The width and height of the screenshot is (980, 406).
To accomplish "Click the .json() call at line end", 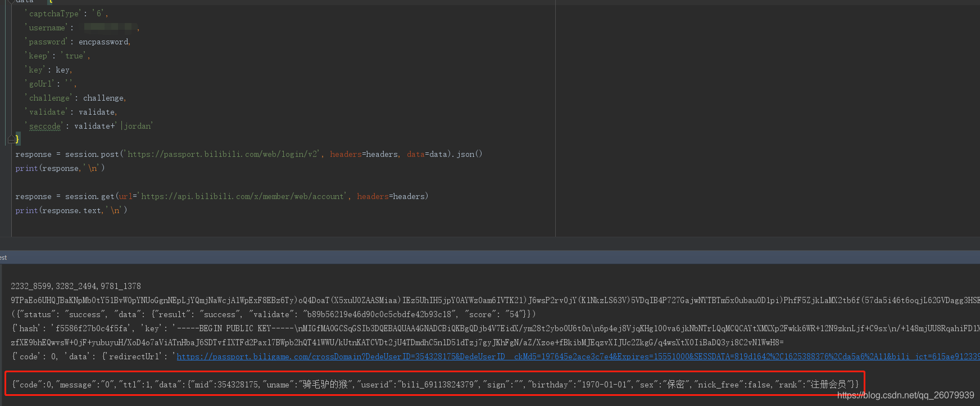I will click(467, 154).
